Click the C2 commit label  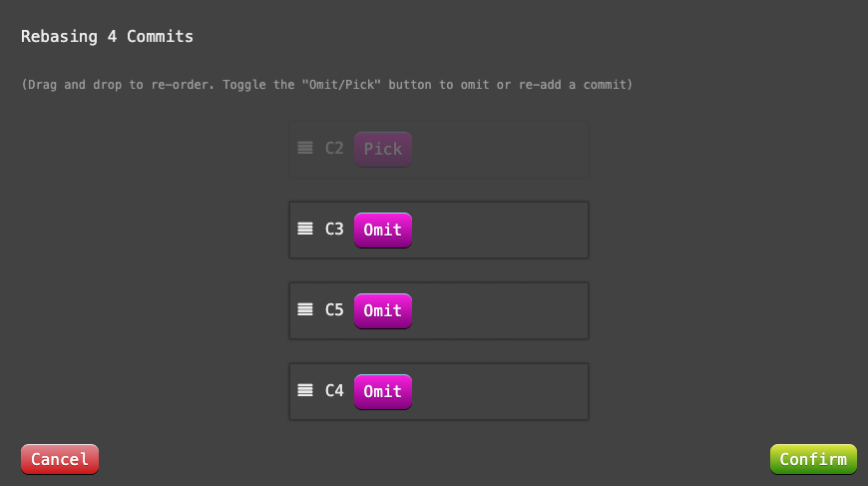[x=334, y=149]
